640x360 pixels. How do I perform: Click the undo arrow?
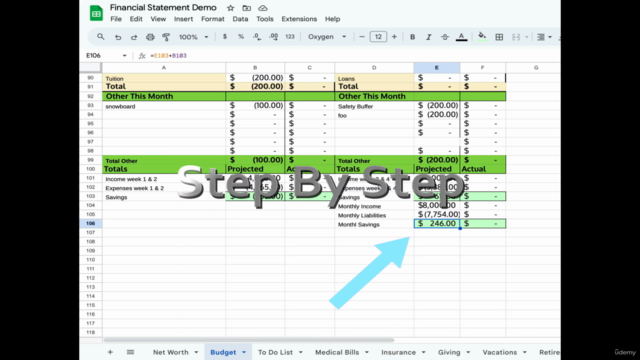coord(118,37)
